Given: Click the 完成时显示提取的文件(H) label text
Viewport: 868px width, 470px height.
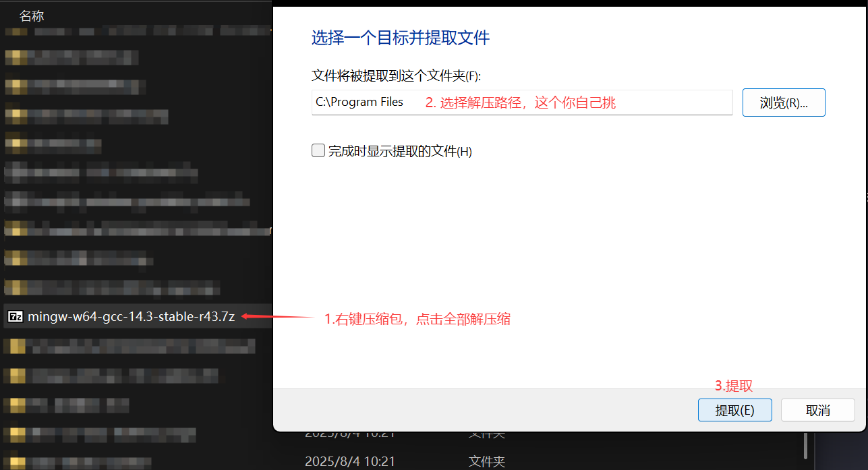Looking at the screenshot, I should (399, 152).
